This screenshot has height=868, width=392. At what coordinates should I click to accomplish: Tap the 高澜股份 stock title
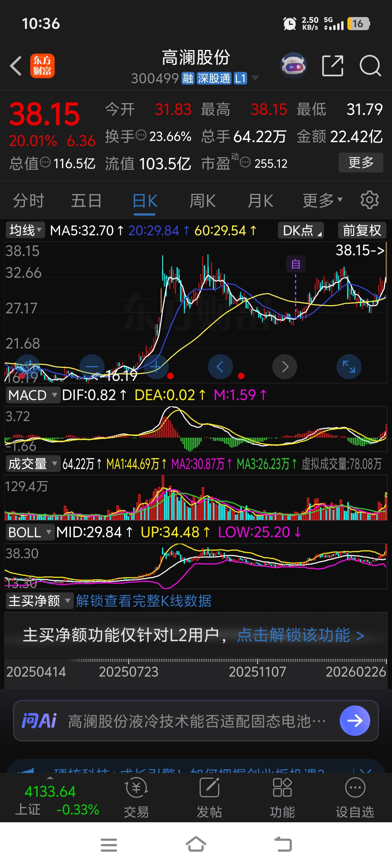196,58
